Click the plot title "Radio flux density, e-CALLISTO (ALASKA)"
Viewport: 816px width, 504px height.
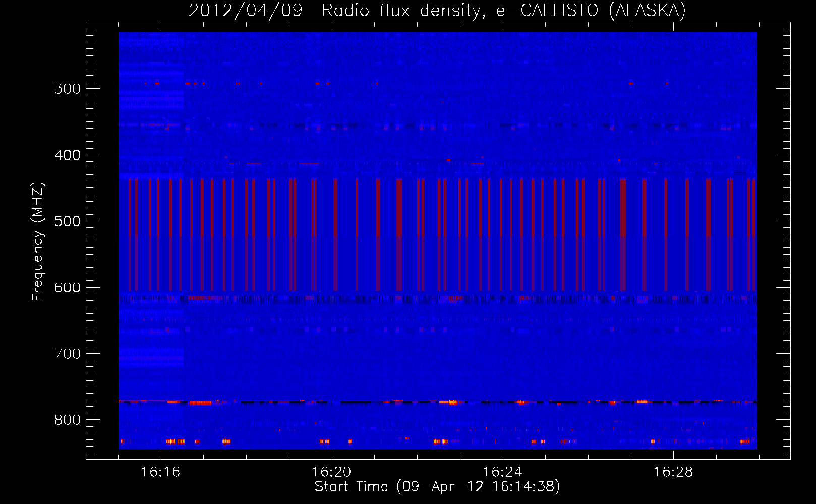pos(503,11)
